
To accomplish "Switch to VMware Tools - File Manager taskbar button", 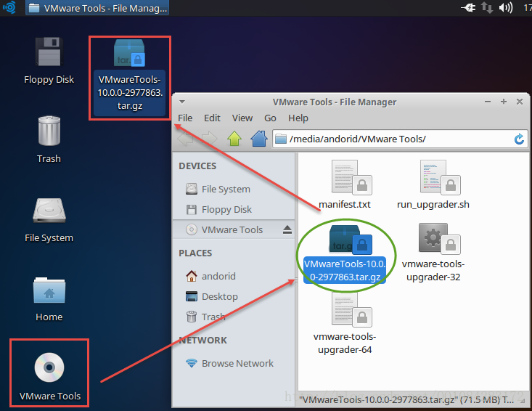I will 97,8.
